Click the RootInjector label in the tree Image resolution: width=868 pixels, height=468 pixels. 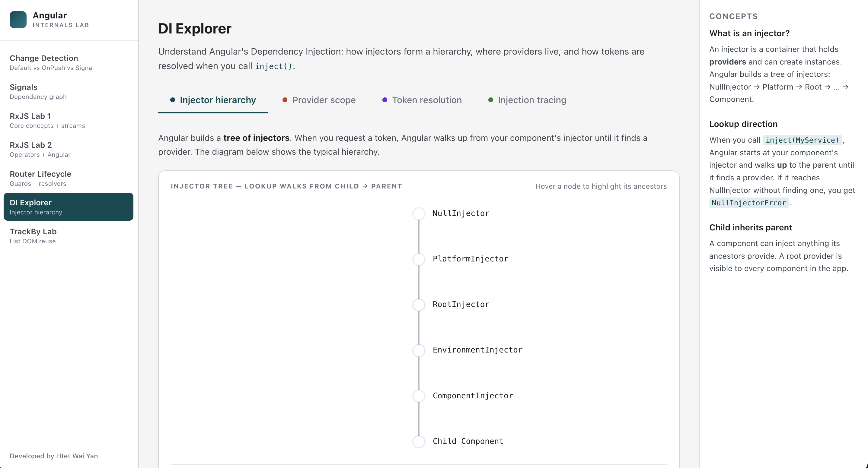click(x=461, y=304)
